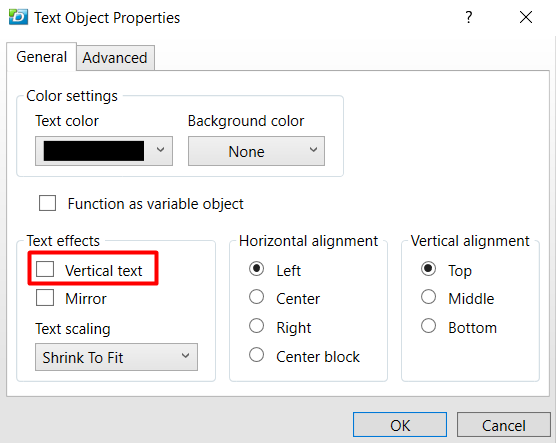Image resolution: width=556 pixels, height=443 pixels.
Task: Enable the Vertical text checkbox
Action: (x=45, y=269)
